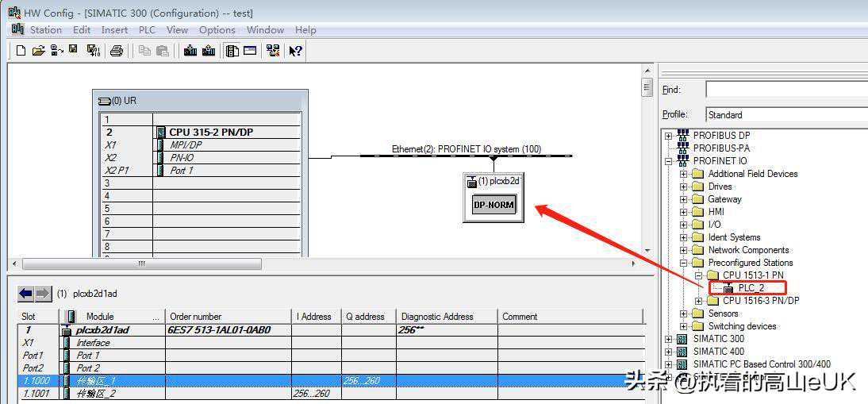
Task: Open the Profile Standard dropdown
Action: [x=786, y=115]
